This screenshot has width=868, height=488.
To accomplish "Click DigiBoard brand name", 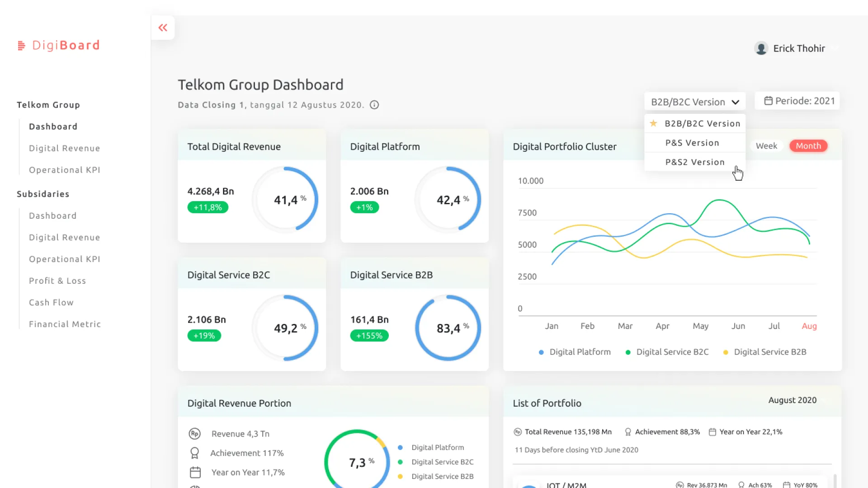I will (x=66, y=45).
